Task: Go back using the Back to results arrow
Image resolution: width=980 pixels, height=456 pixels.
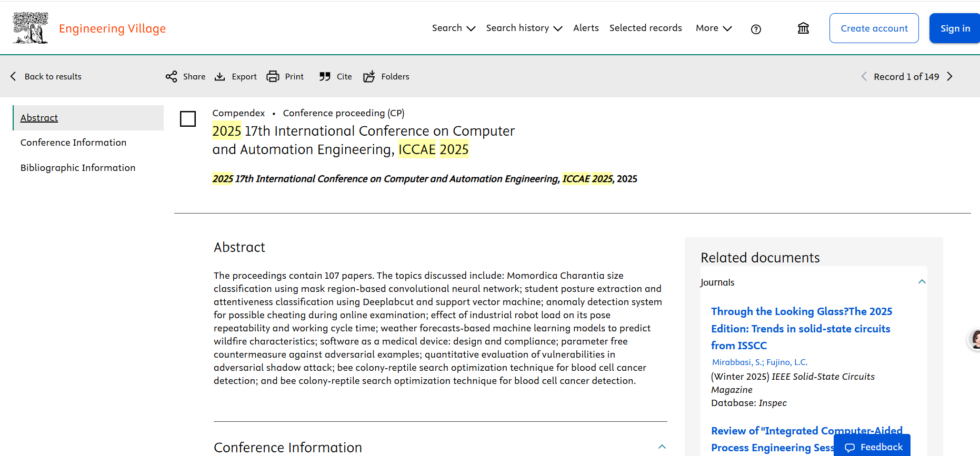Action: pyautogui.click(x=13, y=77)
